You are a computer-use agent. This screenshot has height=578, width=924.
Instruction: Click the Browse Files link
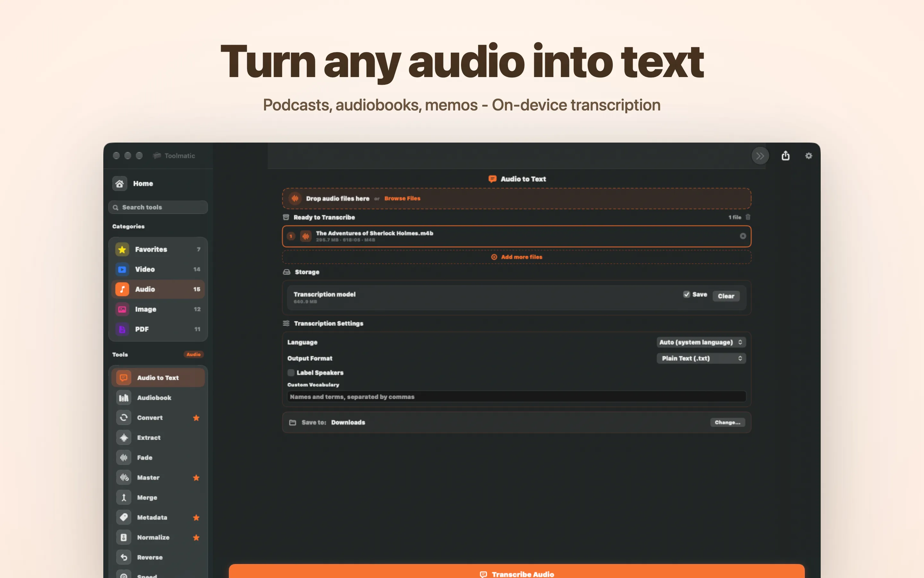[402, 198]
